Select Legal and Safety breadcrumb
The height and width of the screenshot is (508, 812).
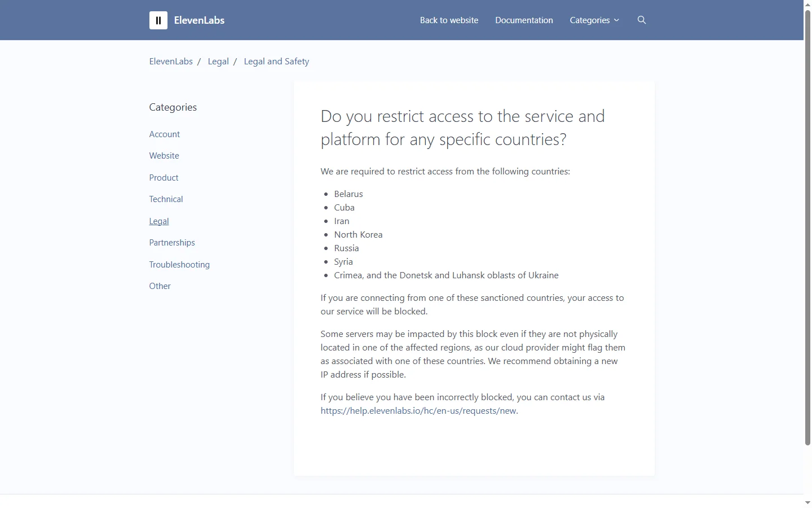tap(276, 61)
